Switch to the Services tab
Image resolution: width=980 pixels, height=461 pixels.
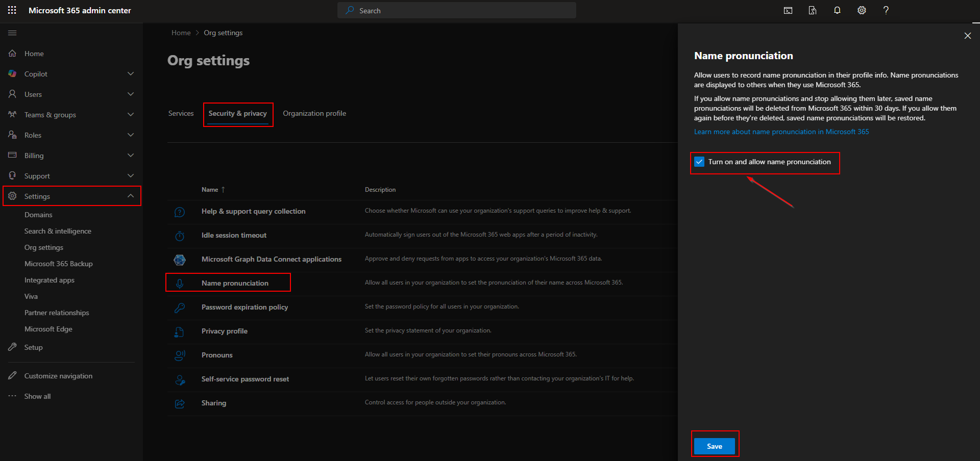181,114
